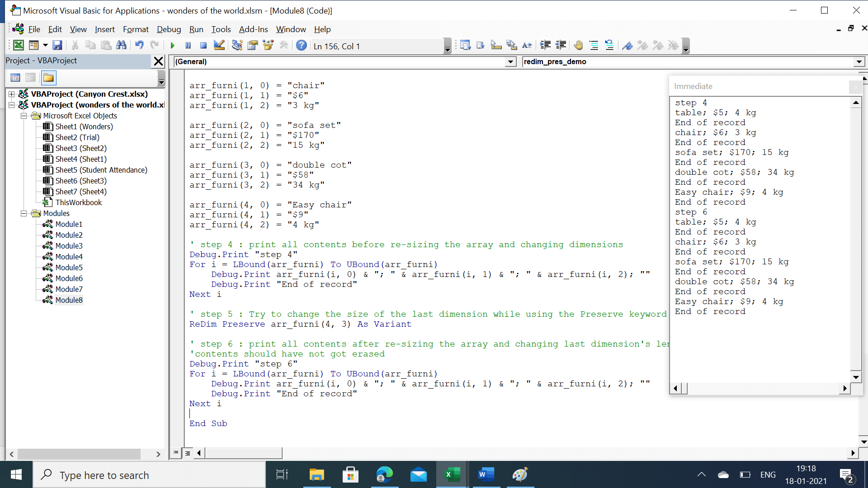
Task: Pause execution with the Break icon
Action: 188,45
